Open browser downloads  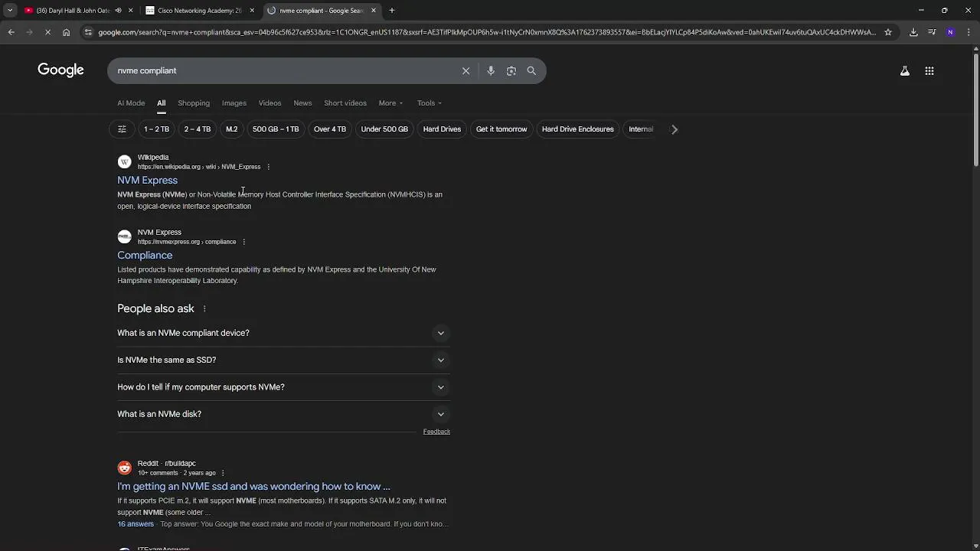pos(913,32)
